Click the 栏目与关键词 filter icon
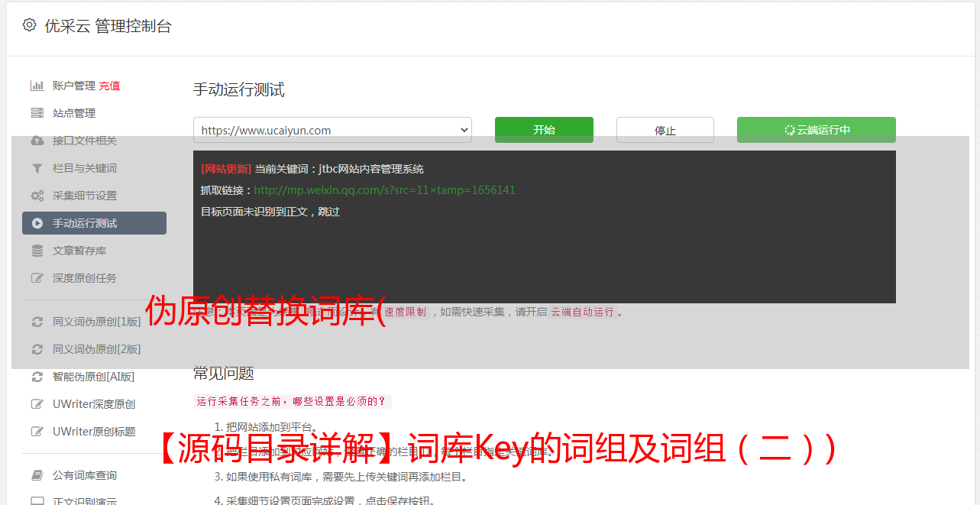Image resolution: width=980 pixels, height=505 pixels. point(37,168)
